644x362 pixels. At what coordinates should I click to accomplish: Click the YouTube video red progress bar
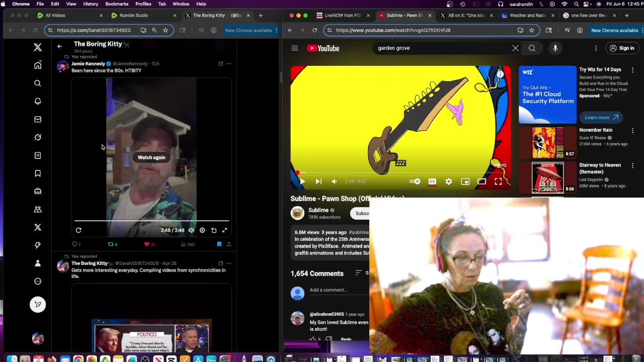coord(400,172)
